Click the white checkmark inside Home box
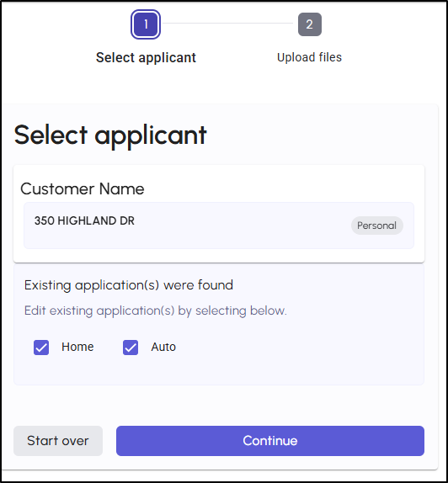448x483 pixels. (x=41, y=348)
